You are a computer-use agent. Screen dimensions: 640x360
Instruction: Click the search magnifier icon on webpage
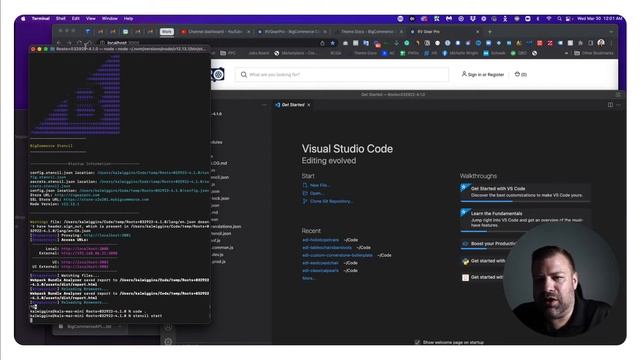244,75
